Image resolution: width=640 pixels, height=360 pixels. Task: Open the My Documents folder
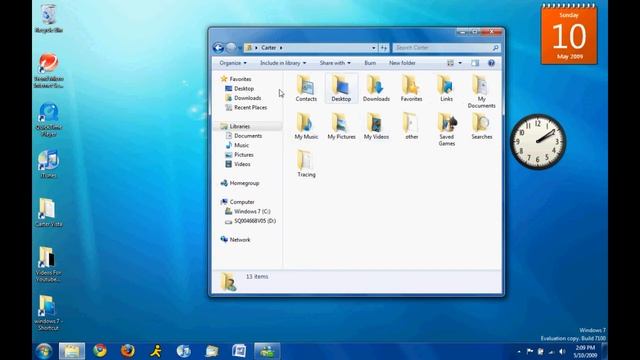point(481,92)
